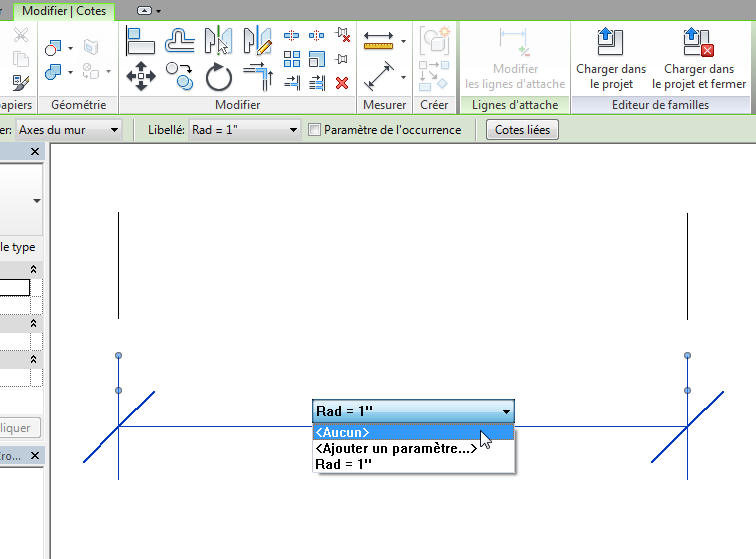Screen dimensions: 756x559
Task: Open the Libellé dropdown in options bar
Action: tap(244, 130)
